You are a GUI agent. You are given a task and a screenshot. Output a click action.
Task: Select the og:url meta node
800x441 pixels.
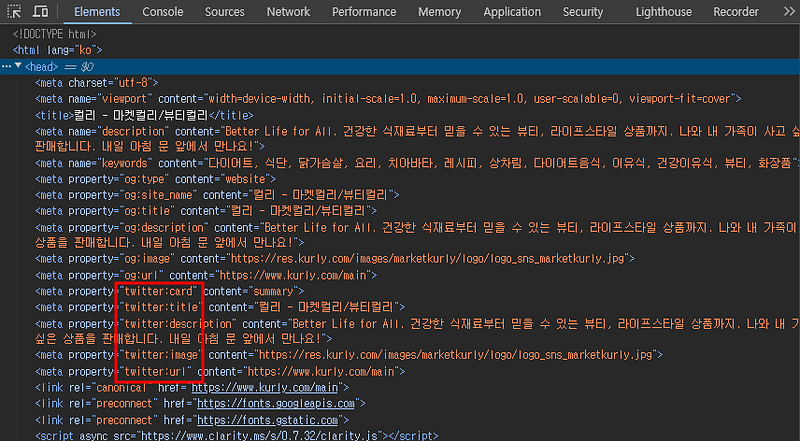pyautogui.click(x=206, y=276)
